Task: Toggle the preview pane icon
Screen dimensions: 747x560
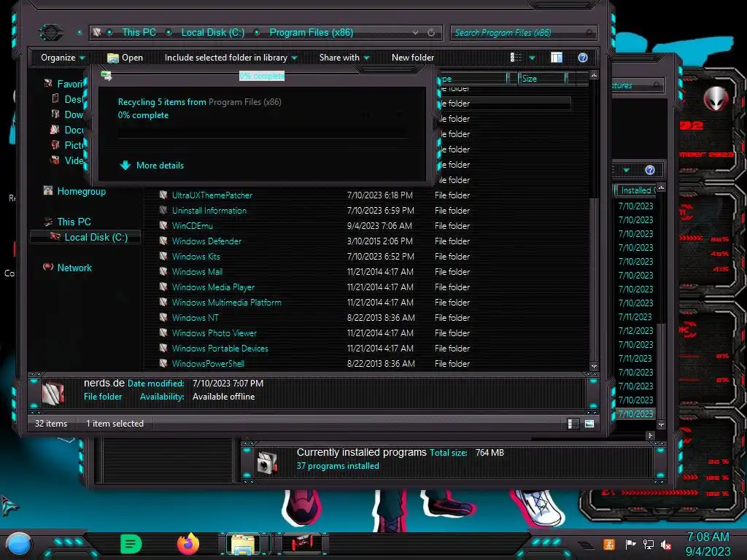Action: click(x=557, y=58)
